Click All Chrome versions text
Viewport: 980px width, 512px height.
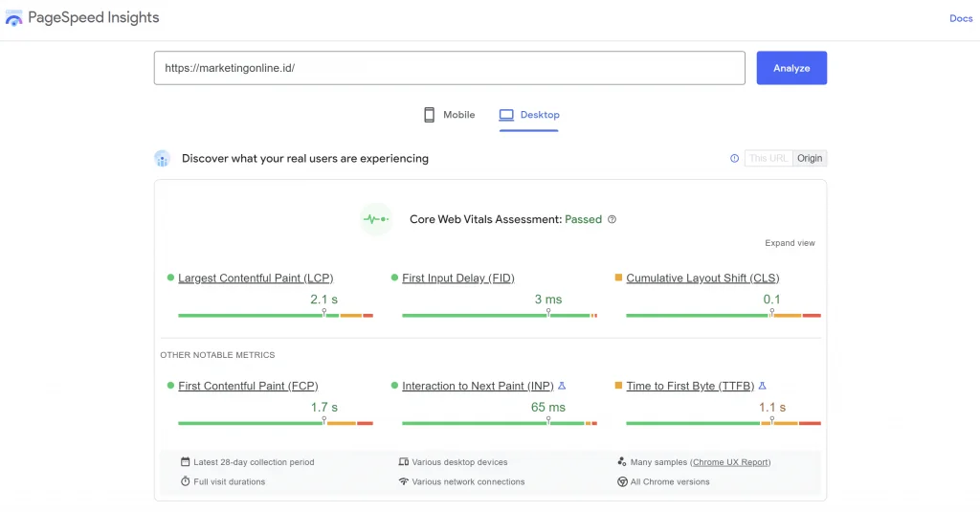670,482
